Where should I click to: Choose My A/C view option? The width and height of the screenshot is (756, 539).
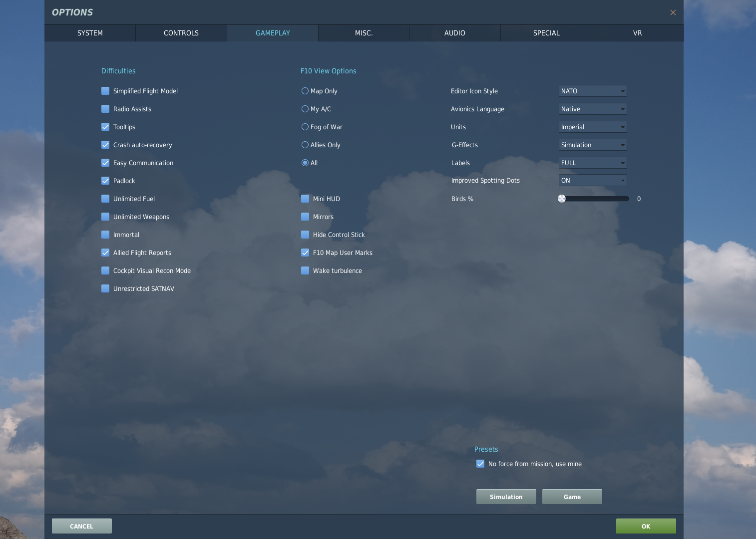coord(305,109)
